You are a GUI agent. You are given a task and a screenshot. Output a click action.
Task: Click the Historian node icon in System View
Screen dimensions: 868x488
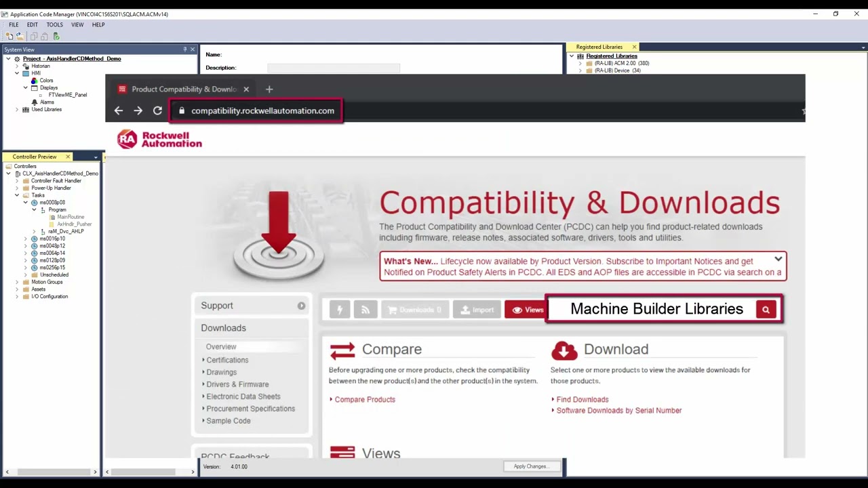pos(26,66)
